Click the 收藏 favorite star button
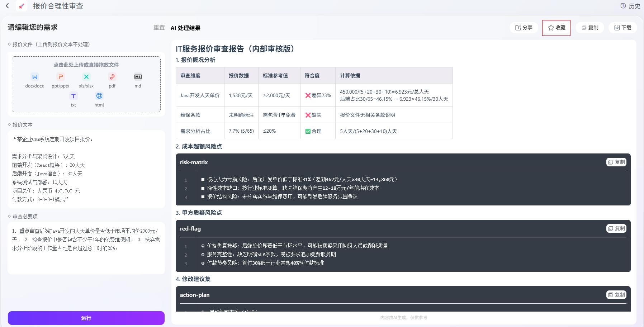The height and width of the screenshot is (327, 644). point(556,28)
